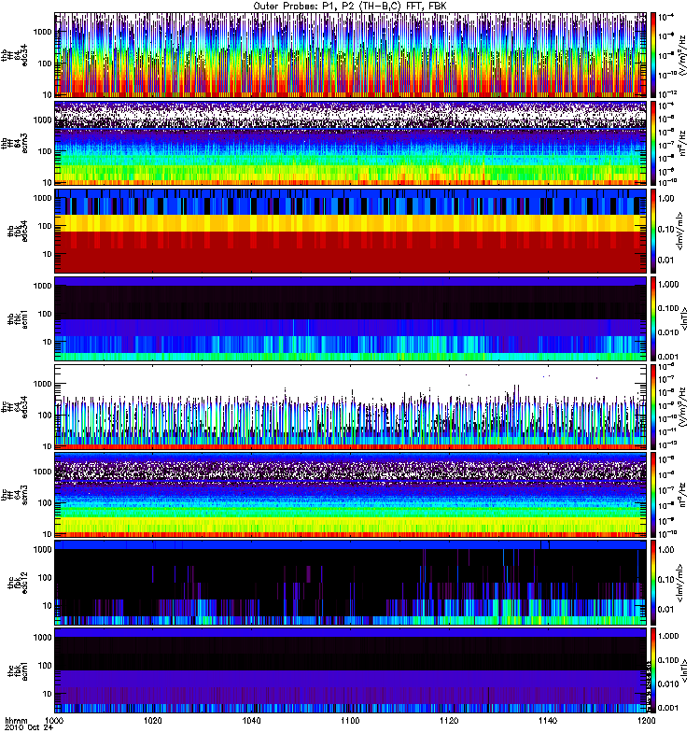
Task: Click the <|mV/m|> unit label of the thb fbk edc34 color bar
Action: click(680, 231)
